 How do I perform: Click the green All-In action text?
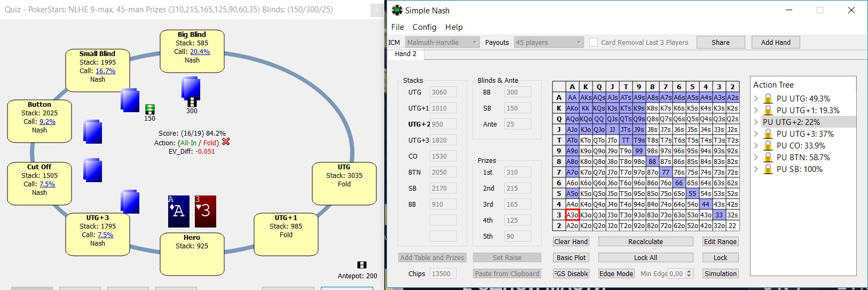tap(188, 143)
